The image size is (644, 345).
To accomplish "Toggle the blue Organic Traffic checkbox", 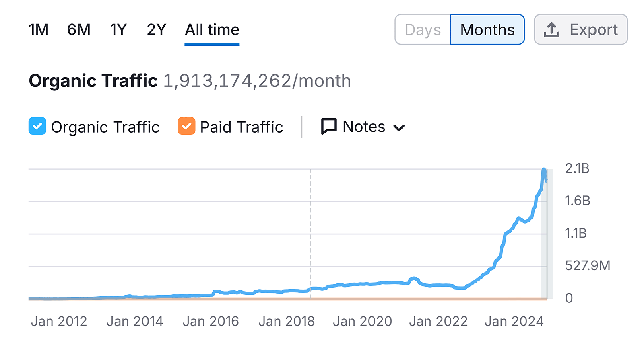I will [37, 126].
